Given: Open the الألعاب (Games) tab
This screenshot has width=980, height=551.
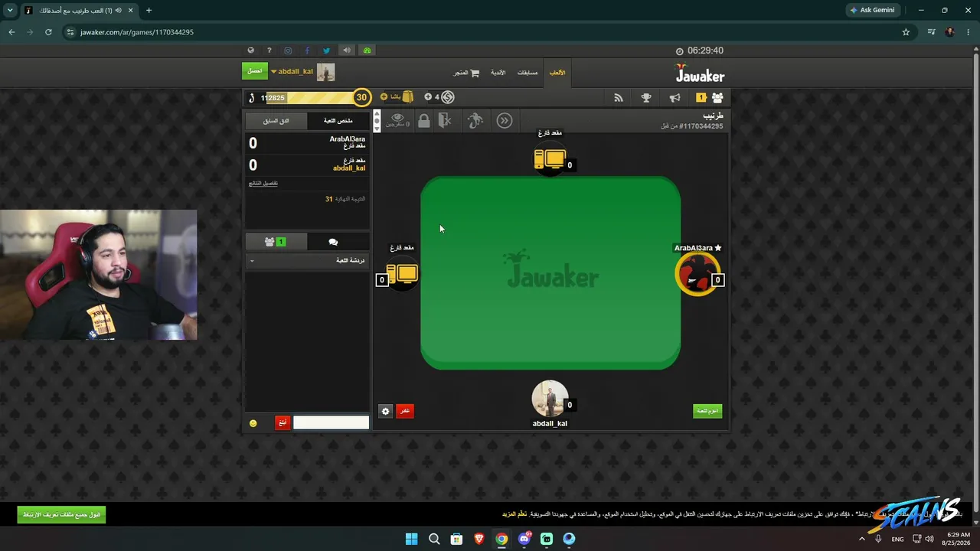Looking at the screenshot, I should [557, 73].
